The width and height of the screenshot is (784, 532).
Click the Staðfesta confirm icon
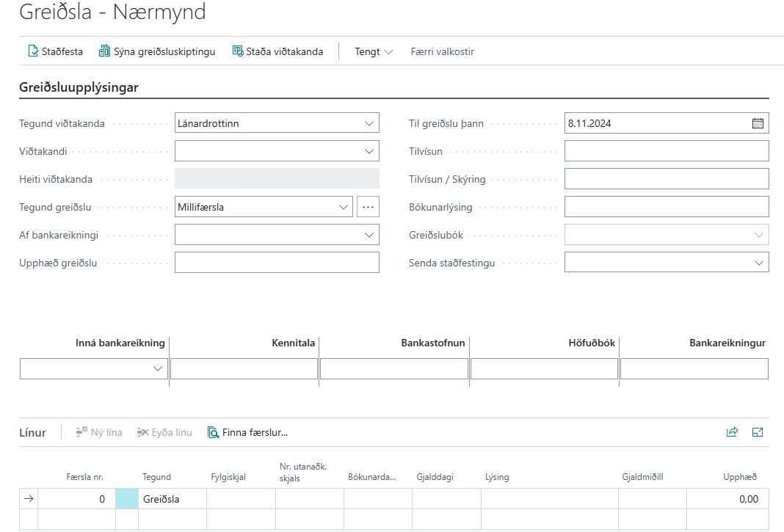[x=33, y=51]
